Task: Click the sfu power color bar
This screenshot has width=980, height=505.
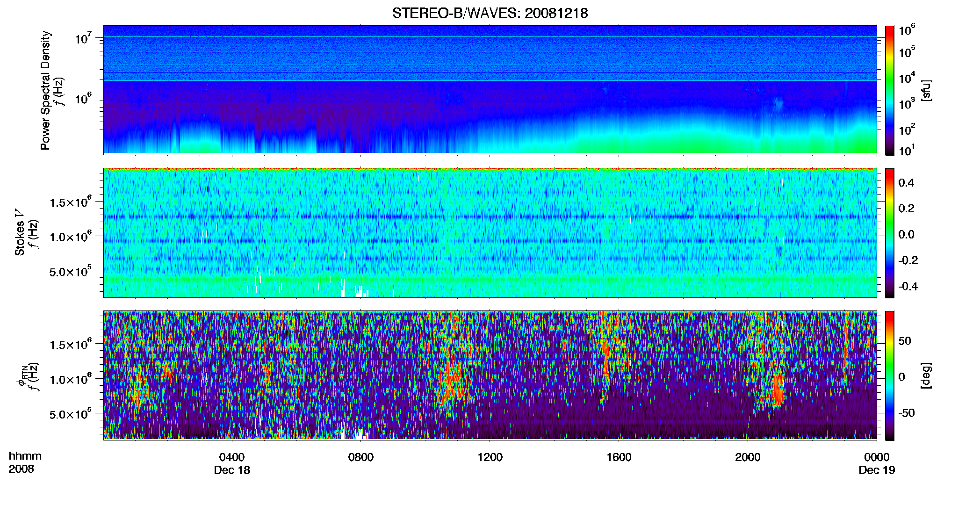Action: (890, 90)
